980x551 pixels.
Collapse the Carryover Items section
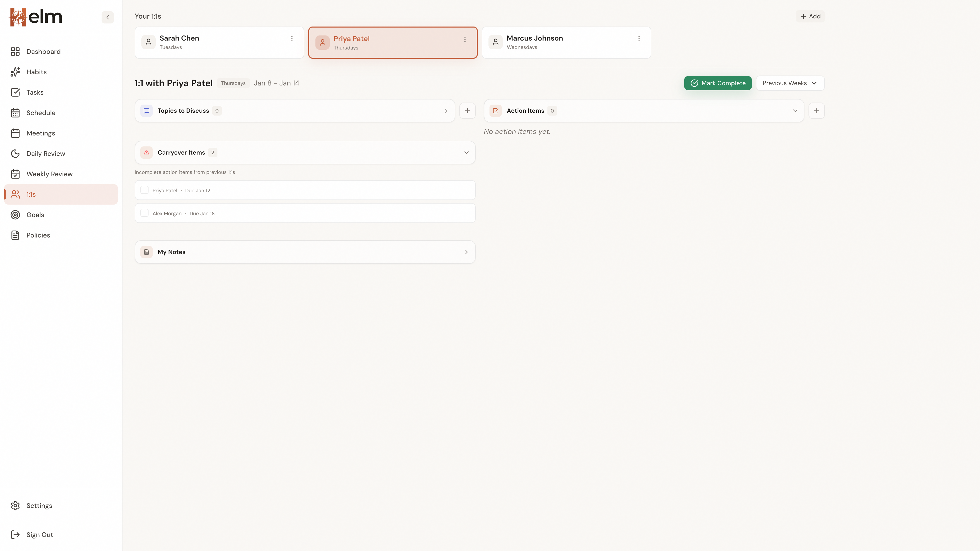pyautogui.click(x=467, y=153)
